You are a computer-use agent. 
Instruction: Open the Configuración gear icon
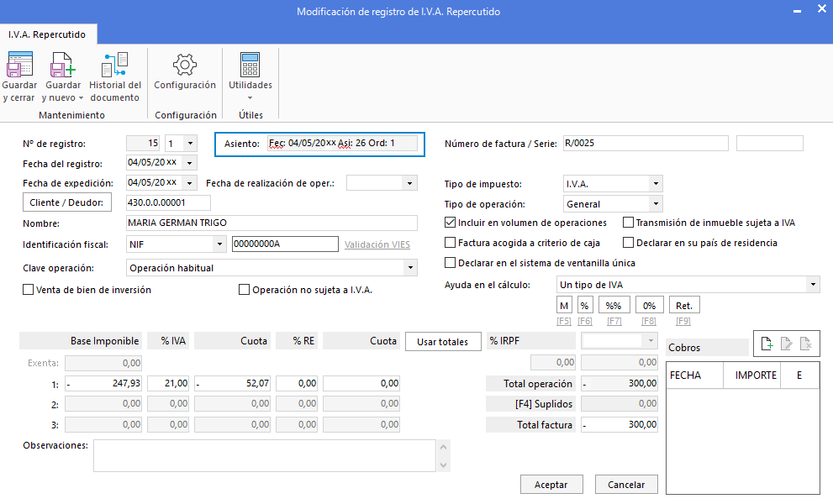(x=184, y=65)
